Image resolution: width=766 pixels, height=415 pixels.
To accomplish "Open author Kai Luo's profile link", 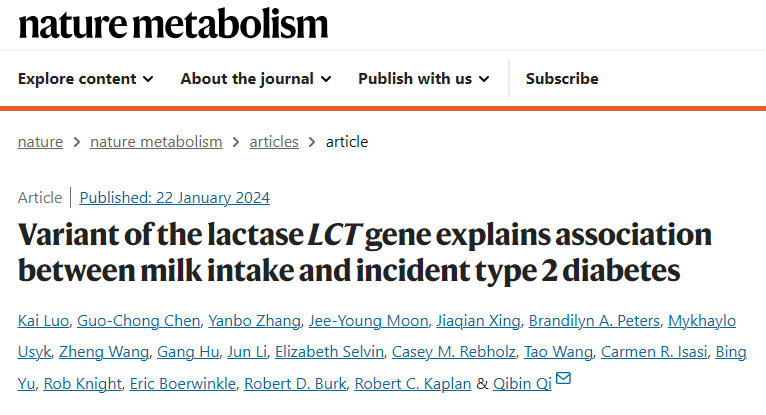I will coord(43,321).
